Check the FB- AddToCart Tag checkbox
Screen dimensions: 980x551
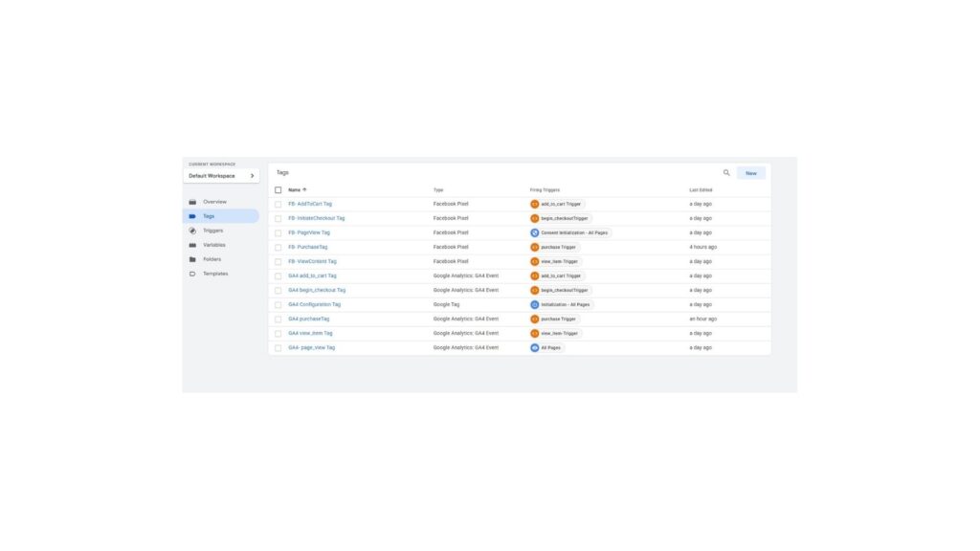click(278, 205)
